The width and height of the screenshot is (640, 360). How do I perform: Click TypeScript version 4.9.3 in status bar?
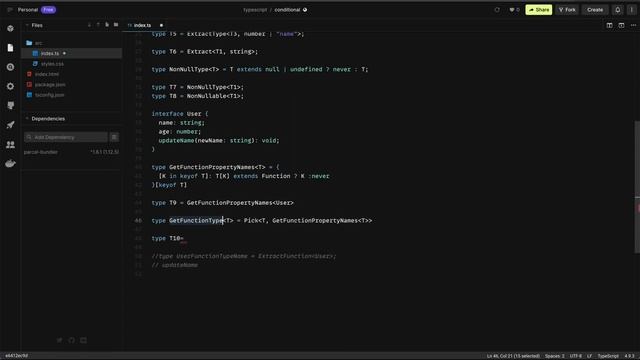tap(629, 356)
